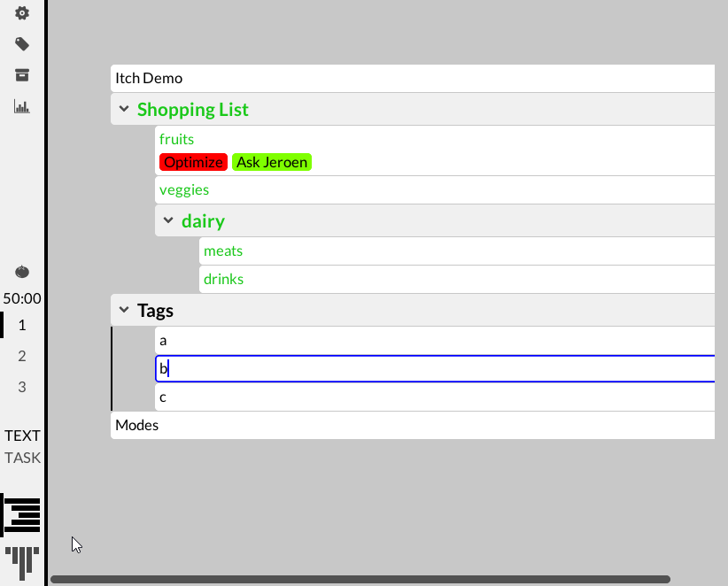728x586 pixels.
Task: Select workspace tab 1
Action: pyautogui.click(x=22, y=325)
